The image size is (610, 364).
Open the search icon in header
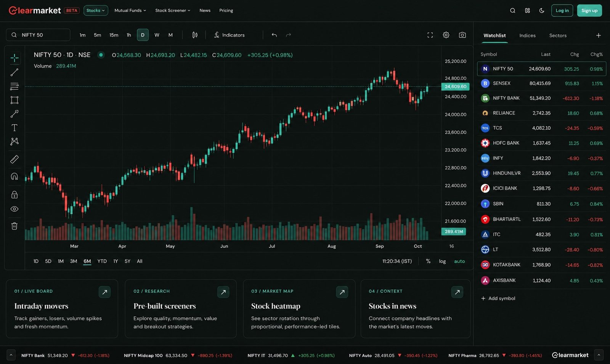click(513, 11)
